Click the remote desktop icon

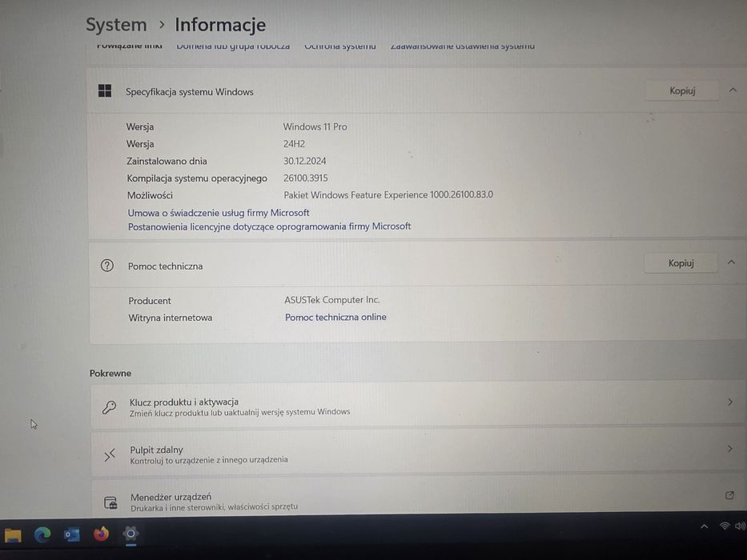coord(110,454)
